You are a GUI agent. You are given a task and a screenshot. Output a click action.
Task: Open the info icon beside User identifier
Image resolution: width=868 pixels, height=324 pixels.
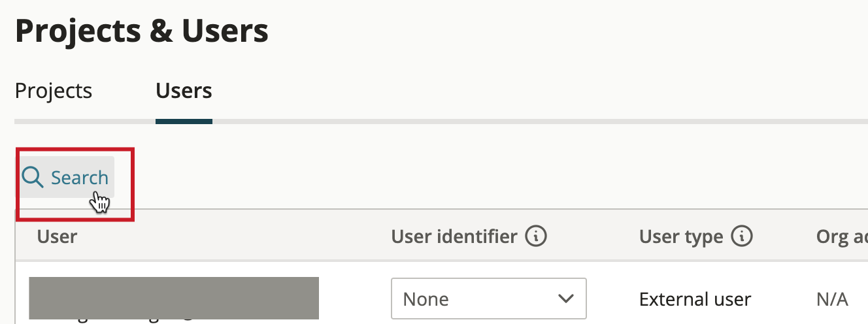click(x=536, y=236)
